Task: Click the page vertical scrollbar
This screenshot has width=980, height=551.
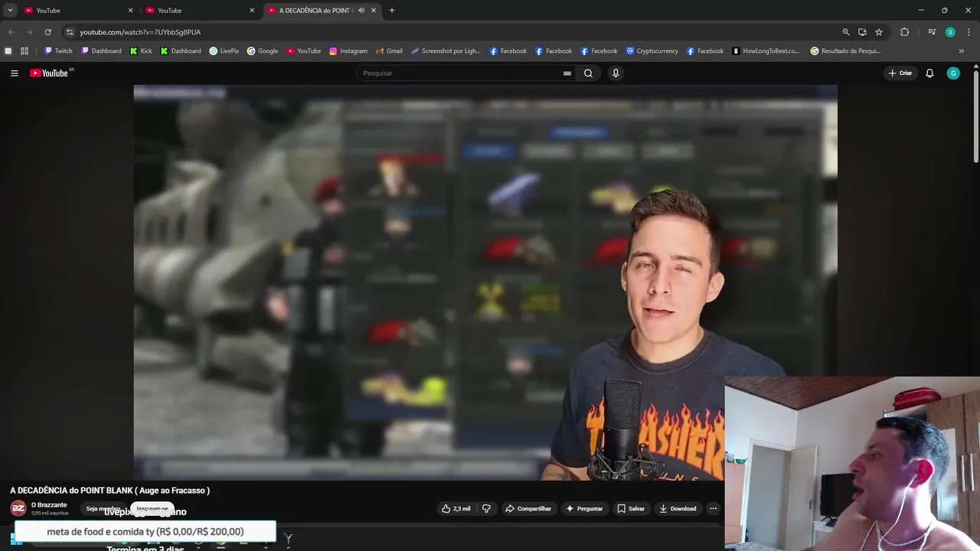Action: (x=975, y=115)
